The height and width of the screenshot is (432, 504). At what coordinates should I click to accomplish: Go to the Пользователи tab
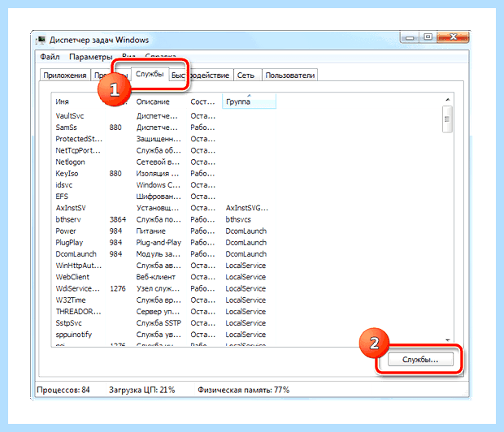pos(290,76)
